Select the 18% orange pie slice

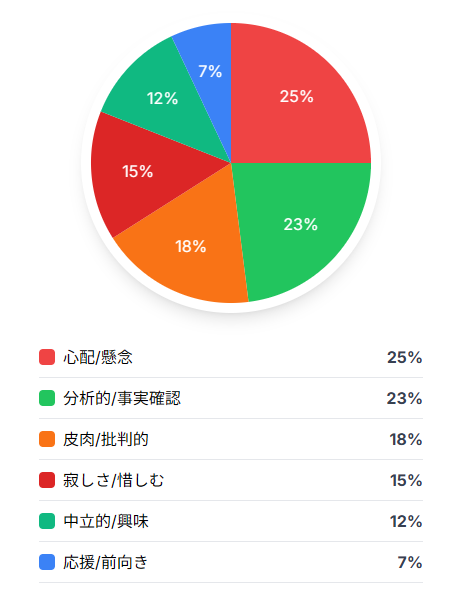pos(191,246)
